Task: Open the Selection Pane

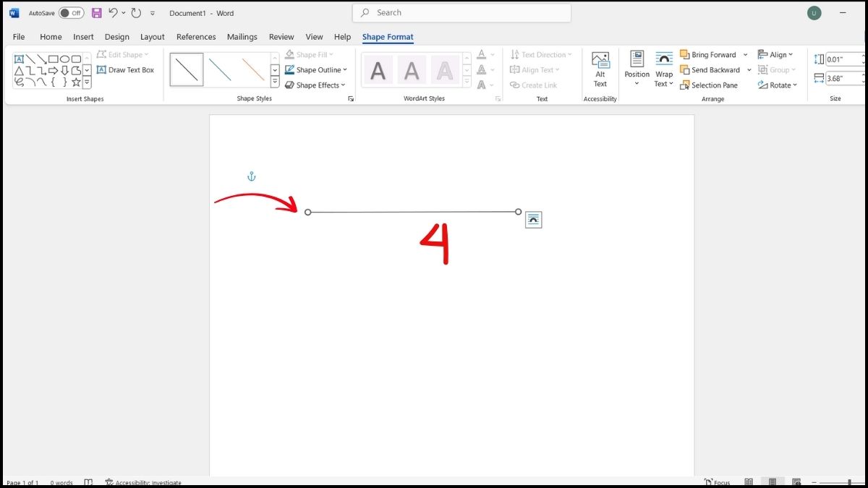Action: tap(709, 85)
